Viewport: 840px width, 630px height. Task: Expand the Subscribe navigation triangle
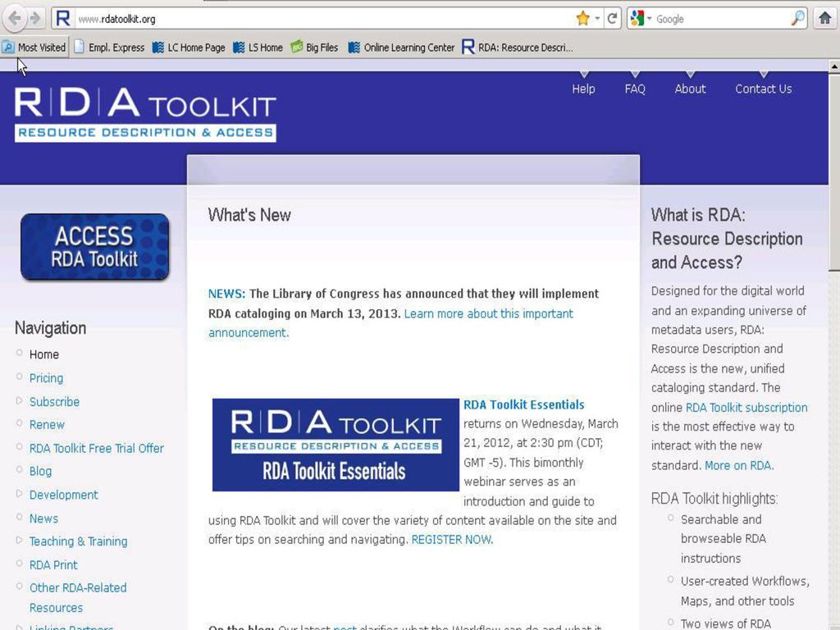tap(20, 400)
